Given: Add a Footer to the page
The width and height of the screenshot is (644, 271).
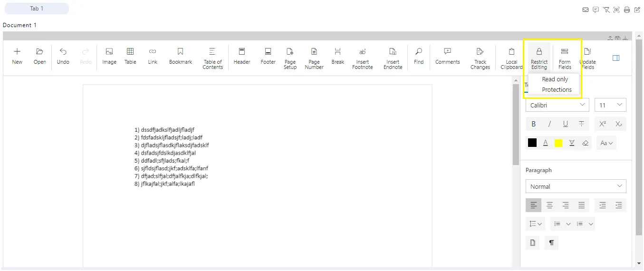Looking at the screenshot, I should [268, 56].
